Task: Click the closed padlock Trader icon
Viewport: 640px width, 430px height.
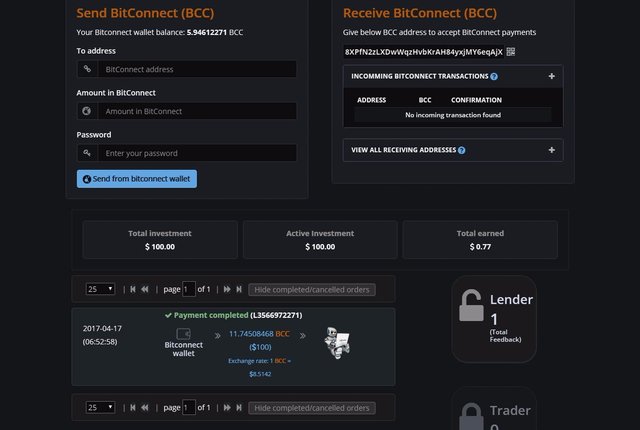Action: [471, 417]
